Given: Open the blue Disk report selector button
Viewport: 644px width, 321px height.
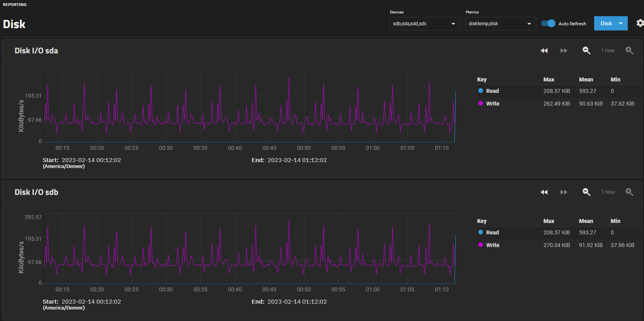Looking at the screenshot, I should point(611,23).
